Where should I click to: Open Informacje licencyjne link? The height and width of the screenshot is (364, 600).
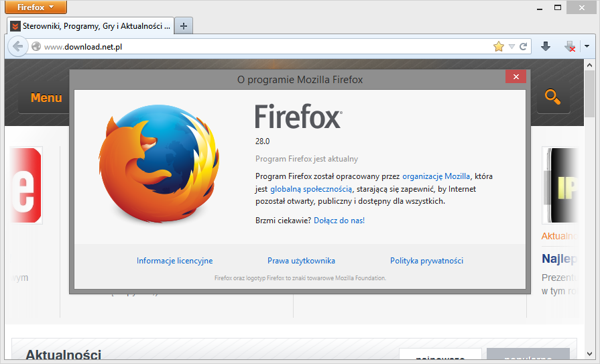[174, 261]
